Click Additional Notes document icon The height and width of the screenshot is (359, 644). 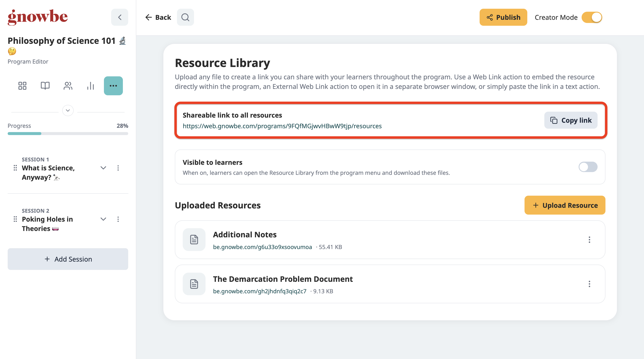194,240
